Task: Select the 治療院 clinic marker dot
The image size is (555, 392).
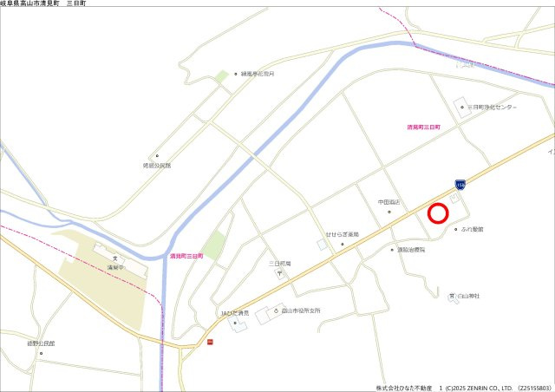Action: [x=392, y=250]
